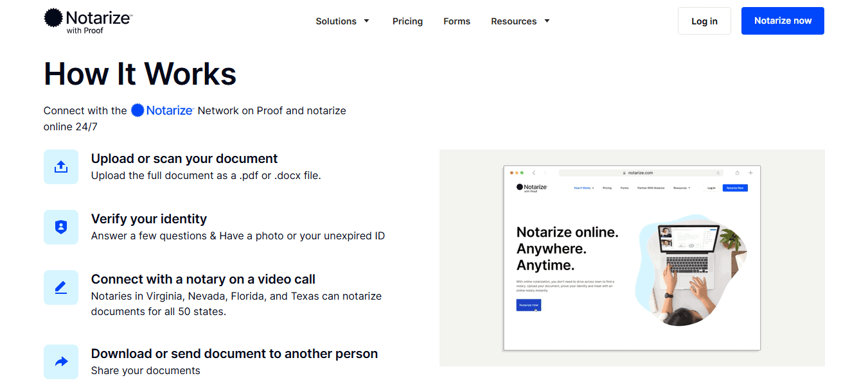Select 'Verify your identity' heading

[x=149, y=219]
